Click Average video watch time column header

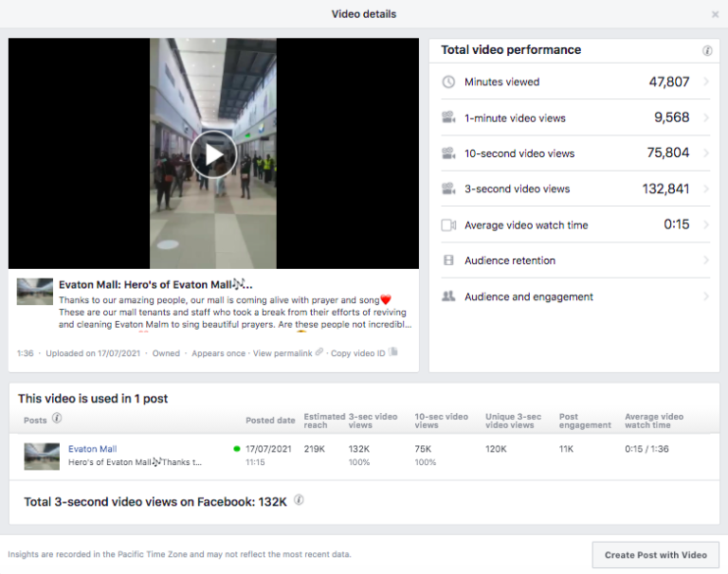(654, 421)
